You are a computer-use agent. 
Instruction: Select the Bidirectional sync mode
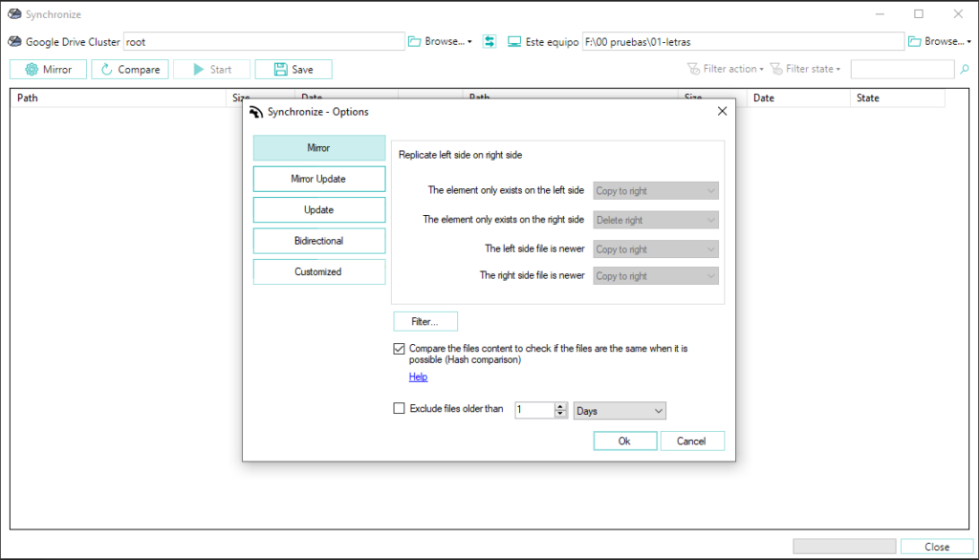[x=319, y=241]
